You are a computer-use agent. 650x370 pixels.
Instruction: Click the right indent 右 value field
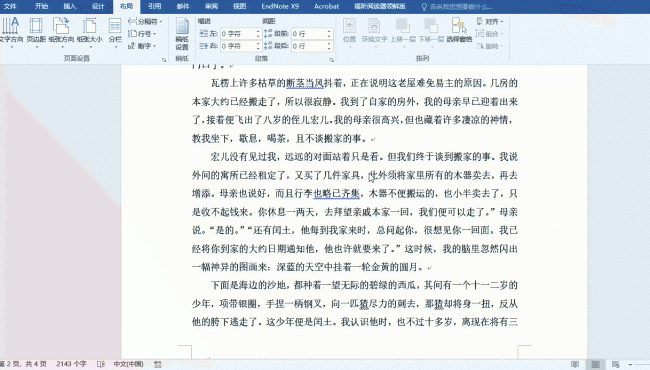[x=237, y=46]
